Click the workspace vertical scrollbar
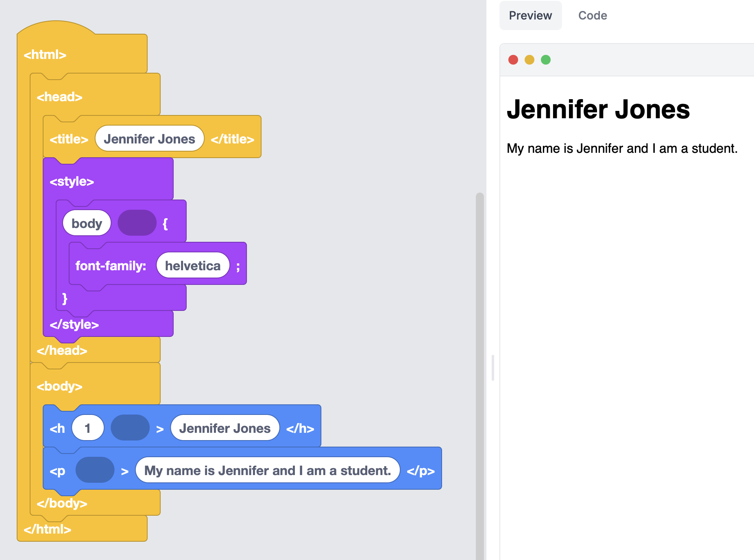The width and height of the screenshot is (754, 560). pos(480,366)
